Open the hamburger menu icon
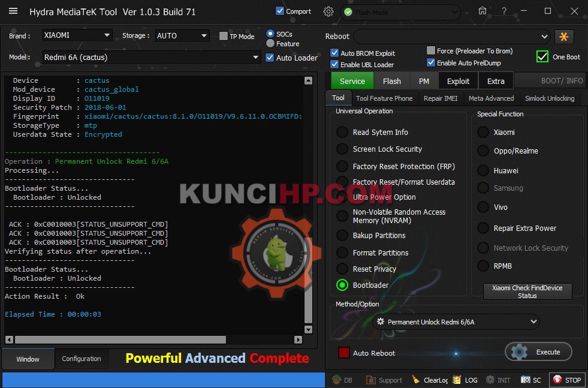 click(x=13, y=11)
